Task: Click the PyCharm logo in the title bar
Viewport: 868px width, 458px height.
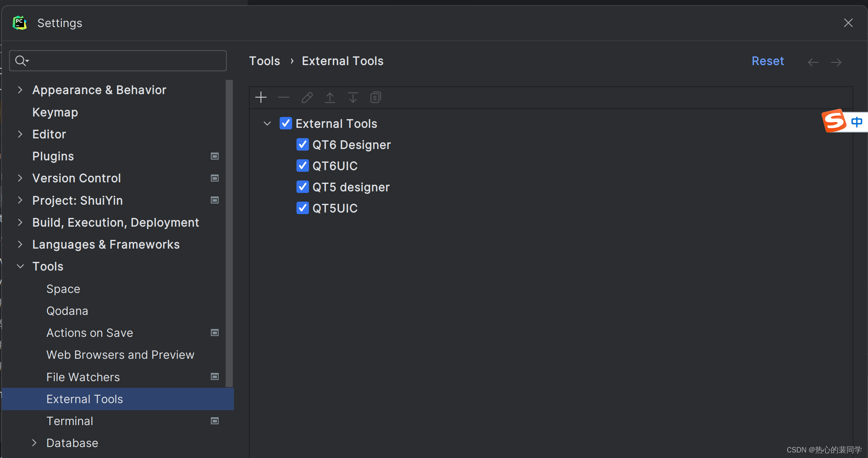Action: click(19, 23)
